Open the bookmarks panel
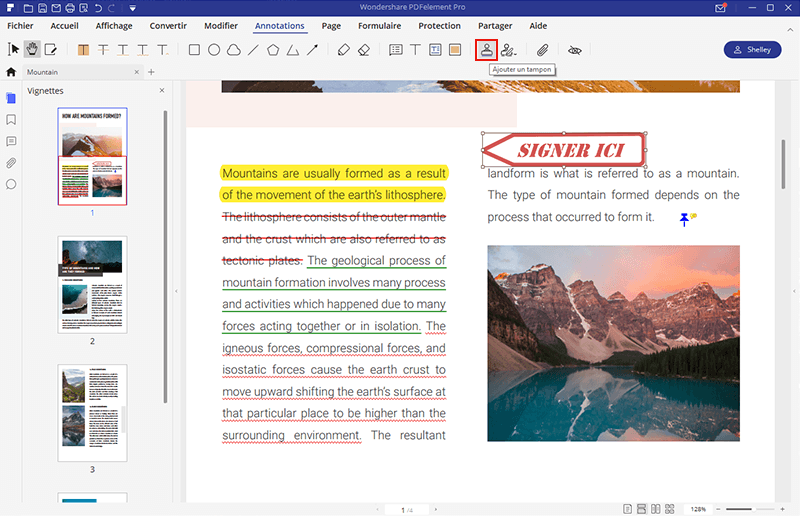Viewport: 800px width, 516px height. click(x=11, y=119)
